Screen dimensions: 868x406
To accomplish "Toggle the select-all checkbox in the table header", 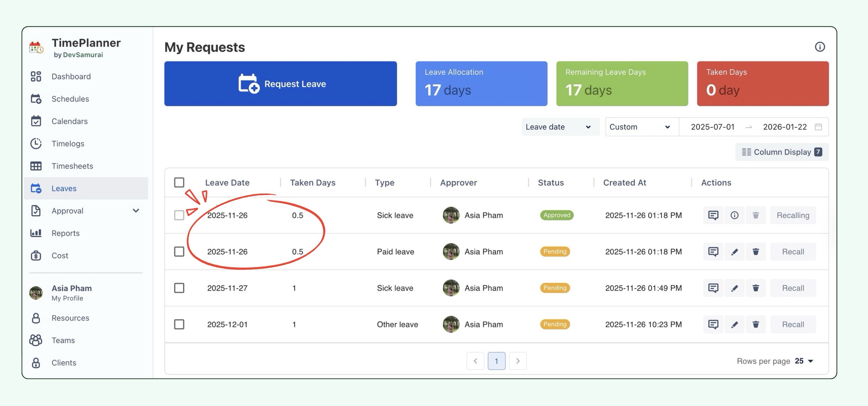I will [x=179, y=182].
